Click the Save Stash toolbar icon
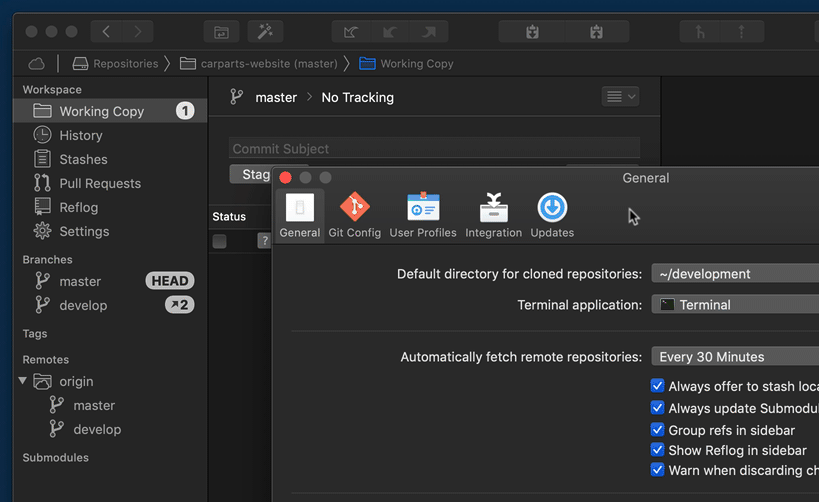The width and height of the screenshot is (819, 502). 532,32
